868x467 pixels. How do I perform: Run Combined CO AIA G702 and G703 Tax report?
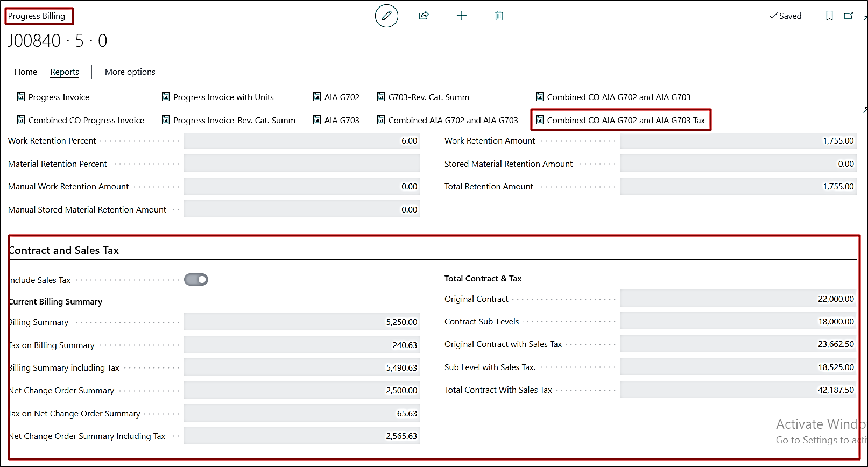point(626,120)
